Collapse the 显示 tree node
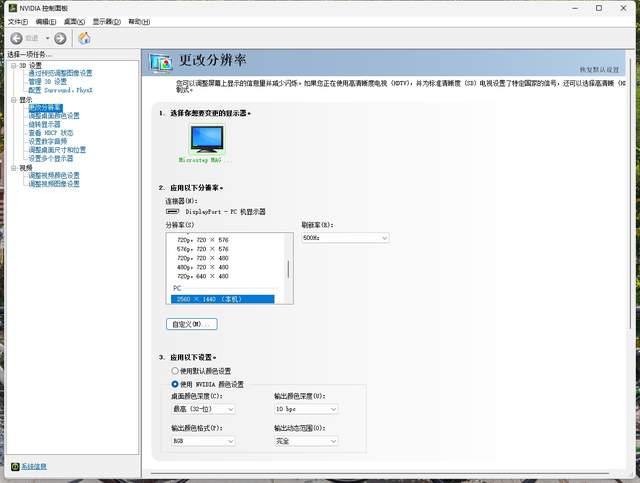640x483 pixels. [x=13, y=100]
